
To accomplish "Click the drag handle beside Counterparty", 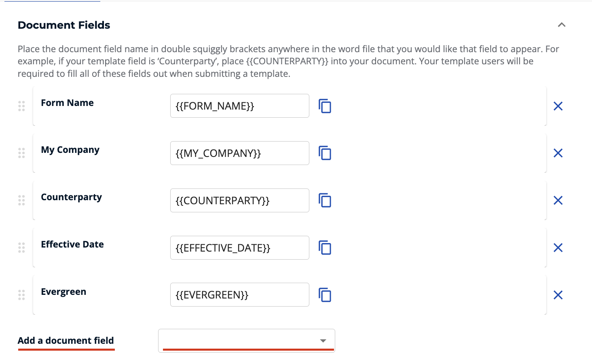I will pos(21,200).
